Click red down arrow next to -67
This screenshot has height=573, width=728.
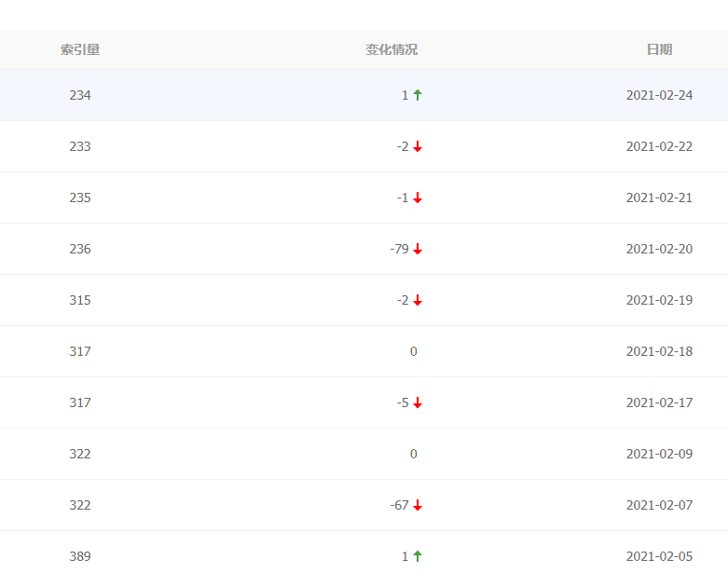coord(418,505)
